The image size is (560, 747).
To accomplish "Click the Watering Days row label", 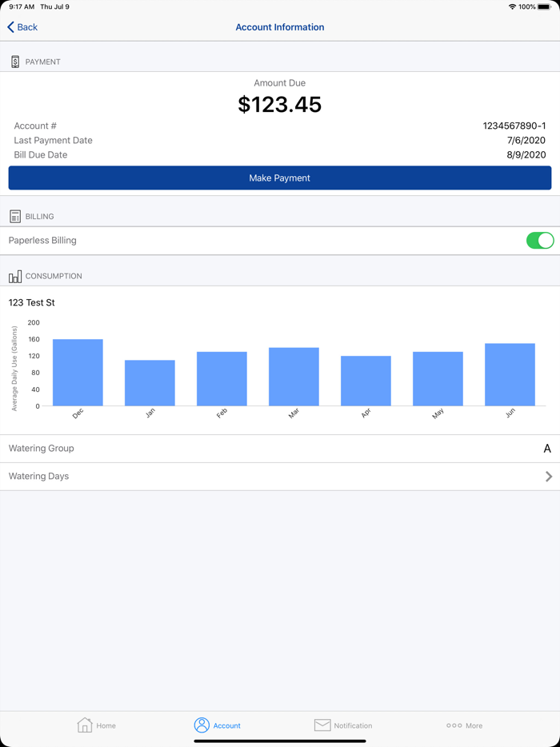I will tap(38, 477).
